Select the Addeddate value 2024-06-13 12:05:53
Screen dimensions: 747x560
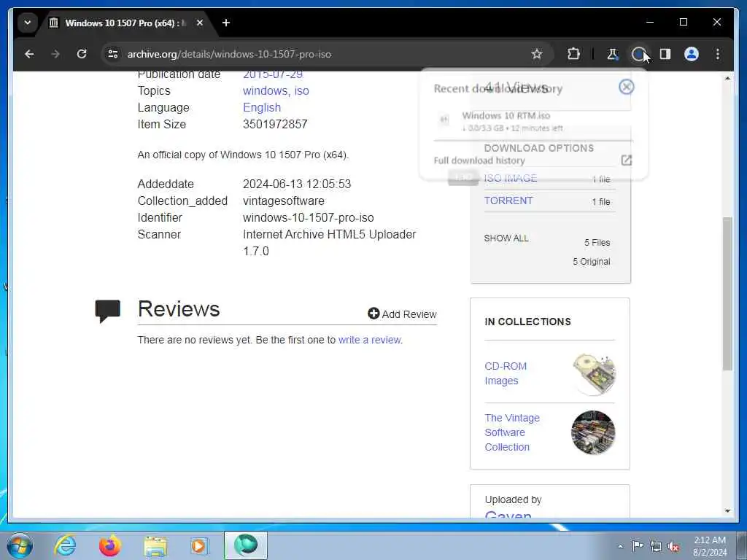click(x=297, y=184)
